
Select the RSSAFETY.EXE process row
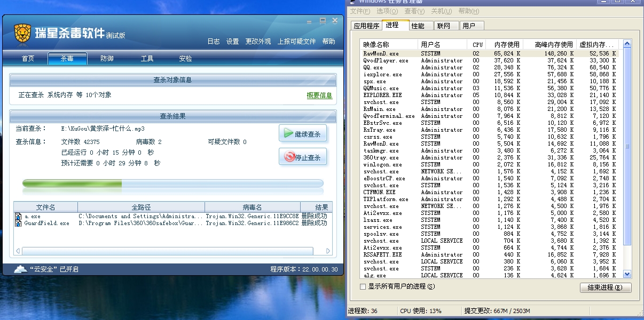490,255
